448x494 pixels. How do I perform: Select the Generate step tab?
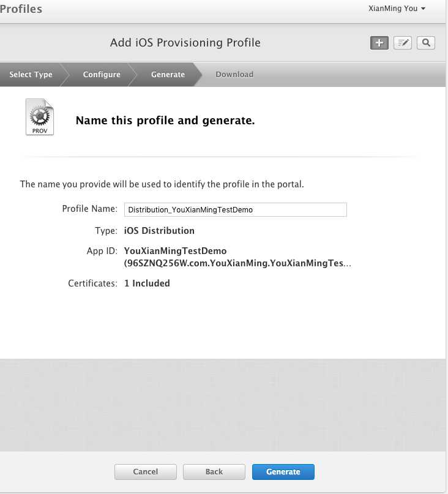[168, 75]
